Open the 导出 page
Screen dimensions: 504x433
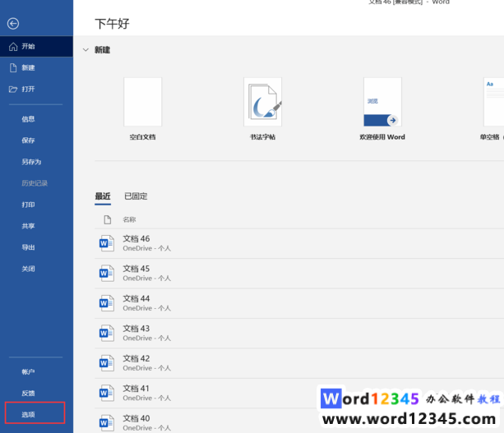[x=37, y=247]
